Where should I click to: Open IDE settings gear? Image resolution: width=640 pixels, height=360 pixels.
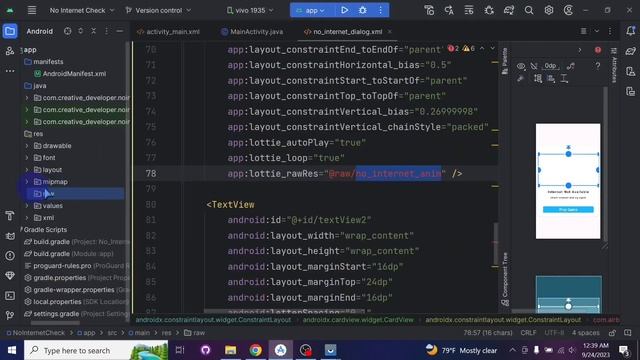point(549,10)
